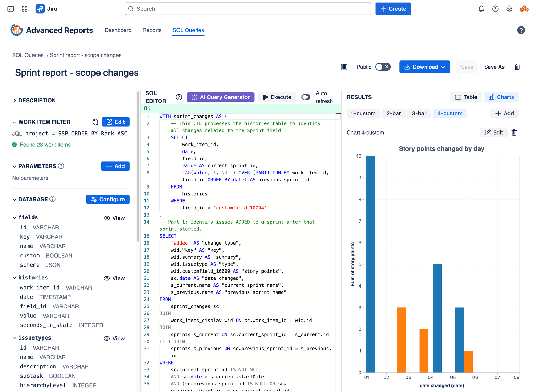This screenshot has height=392, width=536.
Task: Refresh the work item filter
Action: tap(95, 122)
